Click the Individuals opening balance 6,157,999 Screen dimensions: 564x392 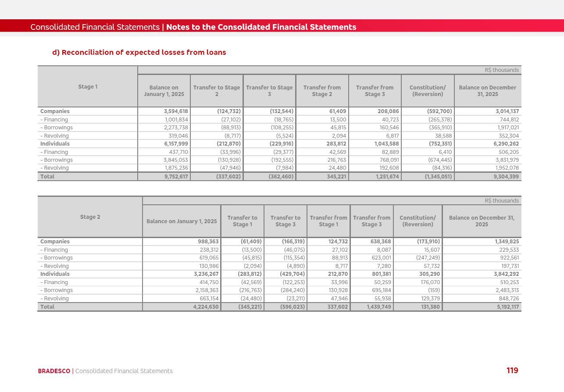[x=175, y=144]
